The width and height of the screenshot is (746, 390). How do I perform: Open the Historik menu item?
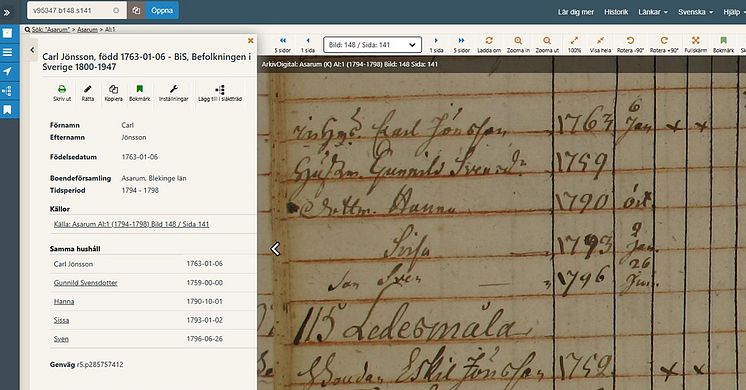(616, 12)
